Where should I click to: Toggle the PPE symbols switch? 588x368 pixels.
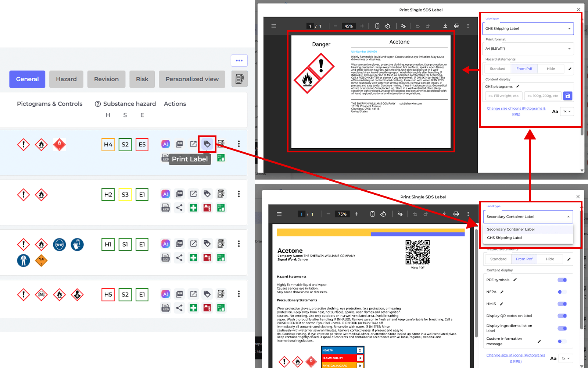[x=562, y=280]
